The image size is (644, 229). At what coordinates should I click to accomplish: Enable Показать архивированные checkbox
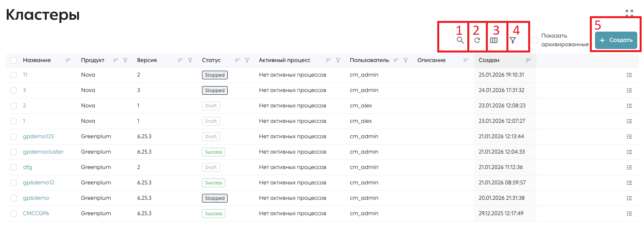[x=535, y=40]
